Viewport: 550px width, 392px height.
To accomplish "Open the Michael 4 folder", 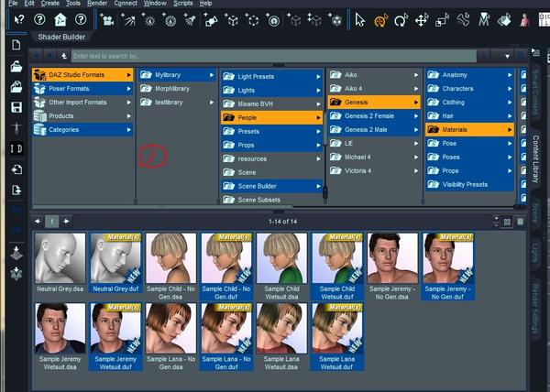I will click(374, 158).
